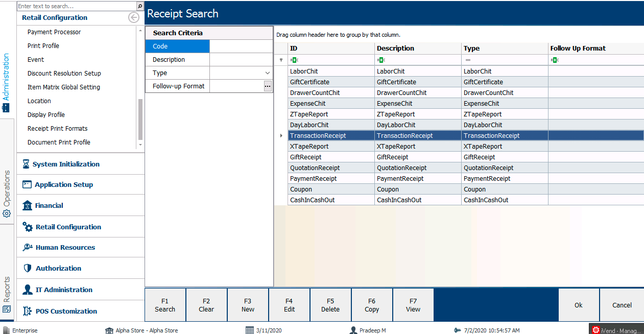Click the Enterprise database icon in status bar
Screen dimensions: 644x334
click(x=6, y=330)
